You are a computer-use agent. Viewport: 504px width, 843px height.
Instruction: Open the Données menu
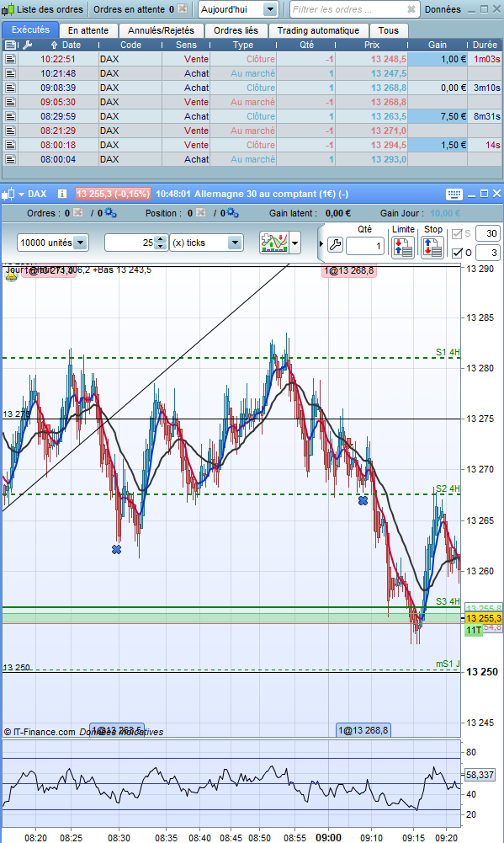(443, 9)
